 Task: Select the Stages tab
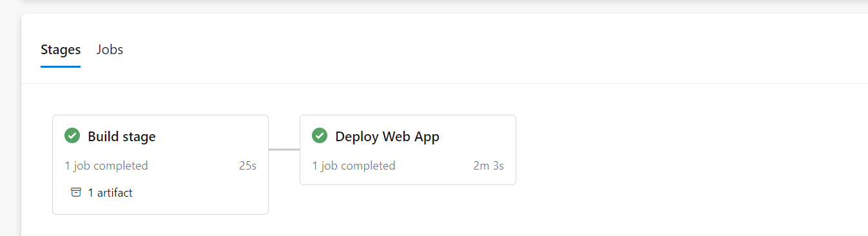pos(61,50)
